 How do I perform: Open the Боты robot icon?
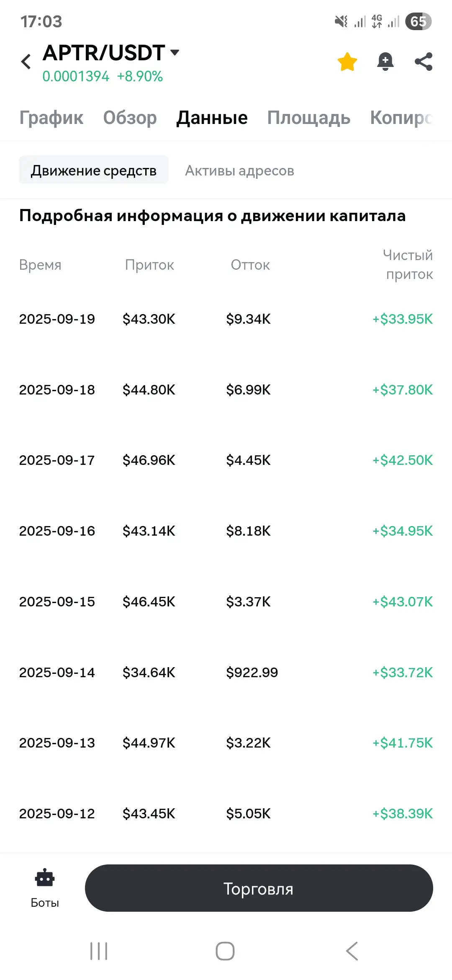pos(45,879)
